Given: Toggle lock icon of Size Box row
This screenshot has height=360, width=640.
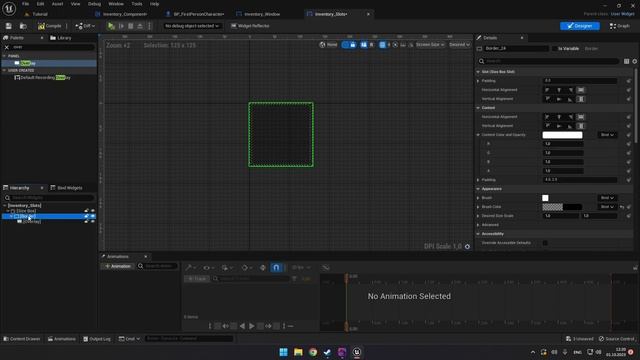Looking at the screenshot, I should click(86, 211).
